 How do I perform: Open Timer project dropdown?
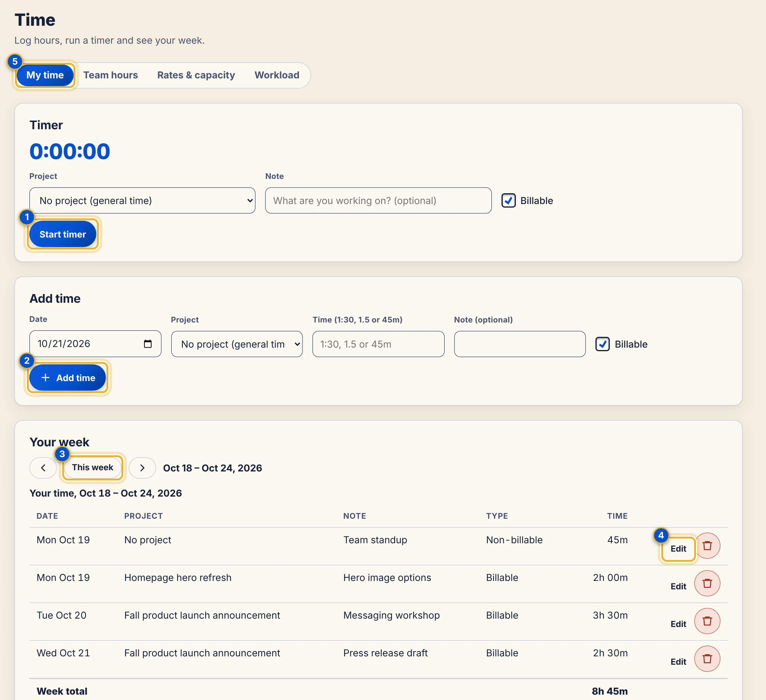pyautogui.click(x=142, y=200)
